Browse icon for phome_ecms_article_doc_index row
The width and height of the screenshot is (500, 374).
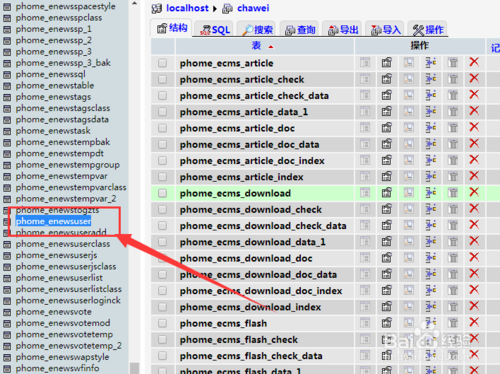pyautogui.click(x=365, y=160)
